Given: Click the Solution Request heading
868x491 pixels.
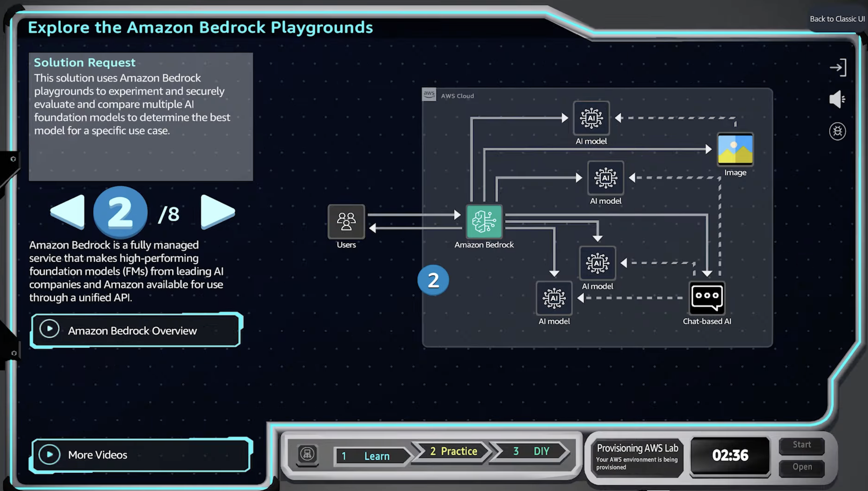Looking at the screenshot, I should click(85, 62).
